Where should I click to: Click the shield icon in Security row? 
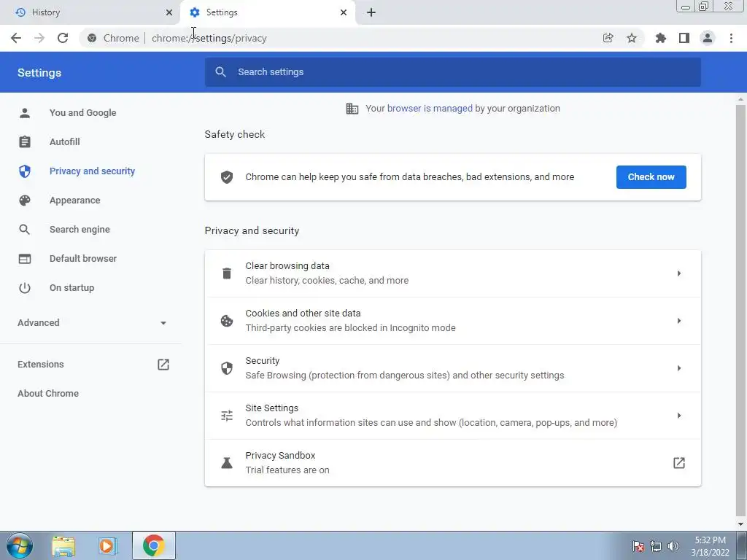pos(227,368)
